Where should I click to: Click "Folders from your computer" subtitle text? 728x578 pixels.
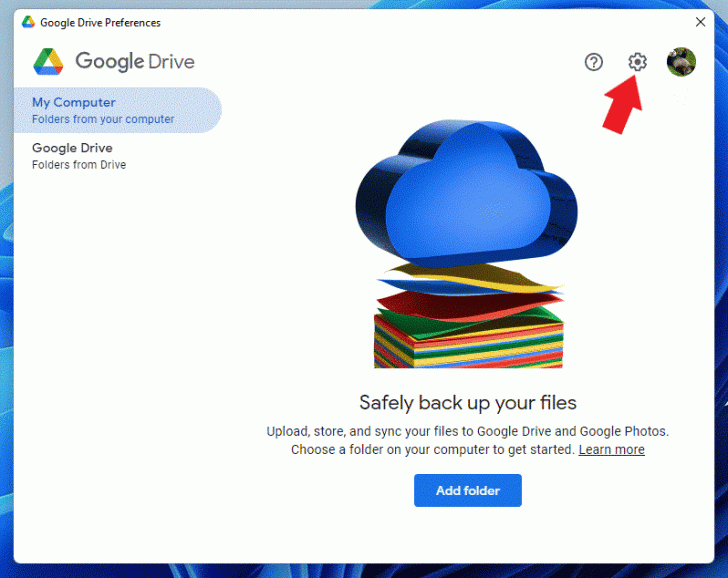[x=103, y=119]
